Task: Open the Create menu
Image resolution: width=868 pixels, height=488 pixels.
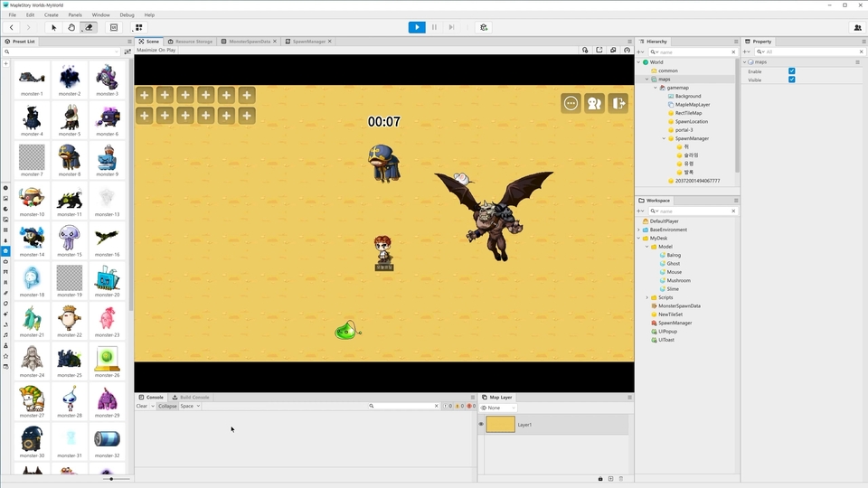Action: pos(51,15)
